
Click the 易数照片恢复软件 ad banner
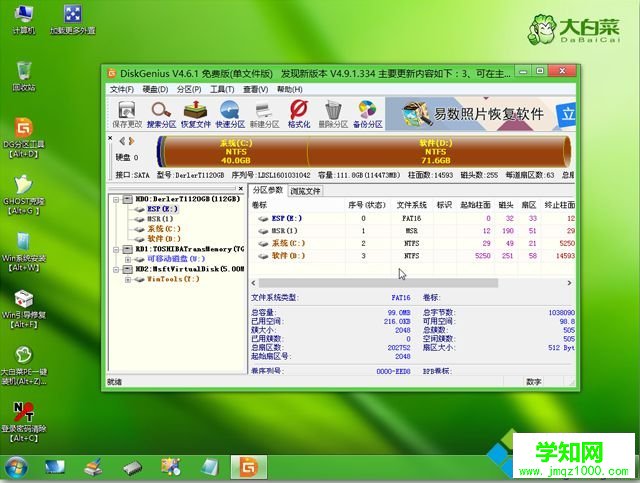[480, 114]
